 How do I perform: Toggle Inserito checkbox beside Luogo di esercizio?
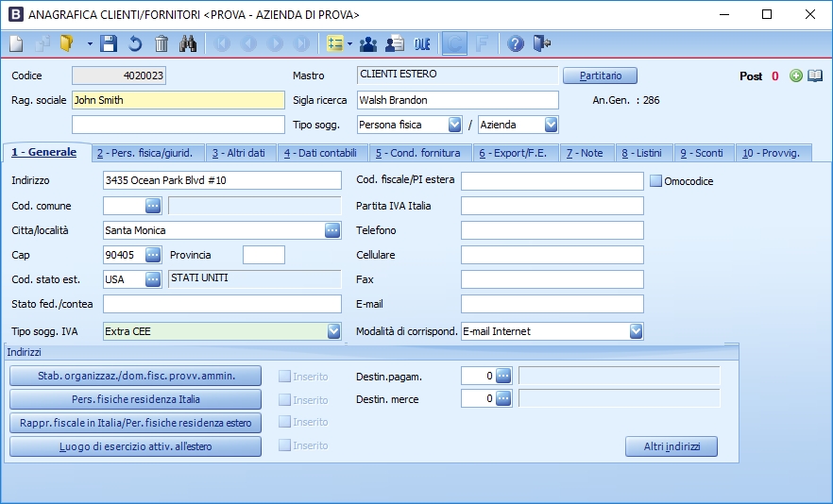tap(285, 445)
